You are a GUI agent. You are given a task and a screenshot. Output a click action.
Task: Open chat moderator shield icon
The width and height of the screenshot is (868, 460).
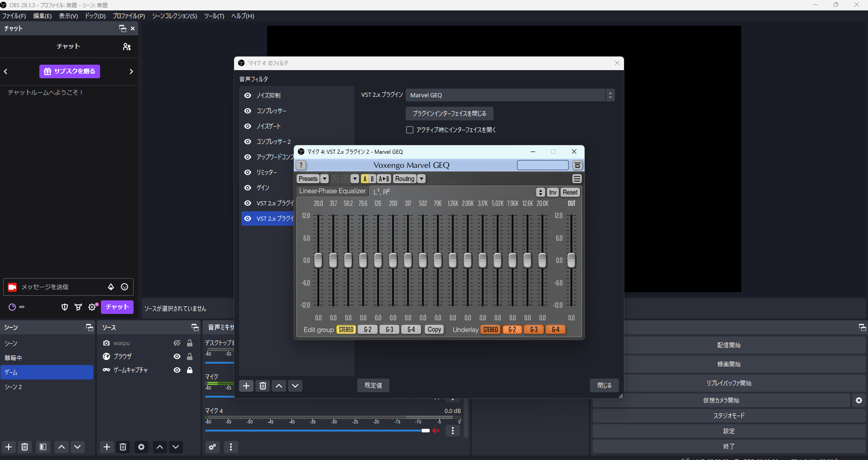pyautogui.click(x=65, y=307)
